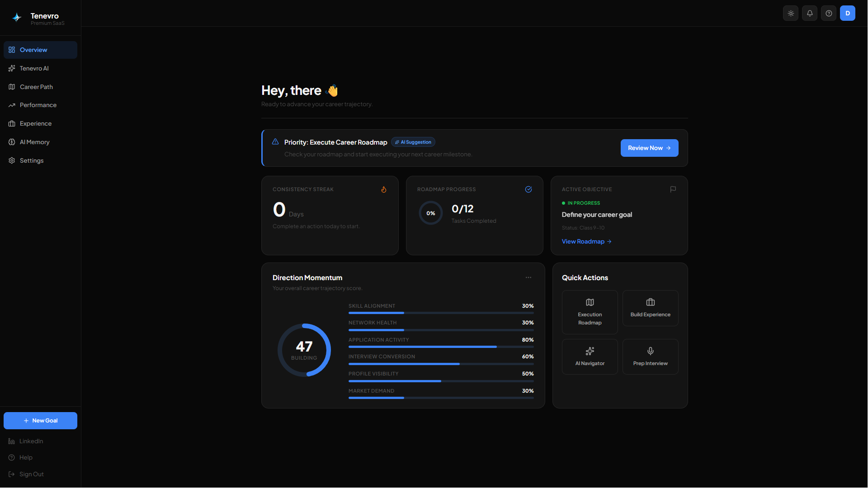Open the help question mark icon in top bar
This screenshot has height=488, width=868.
829,13
